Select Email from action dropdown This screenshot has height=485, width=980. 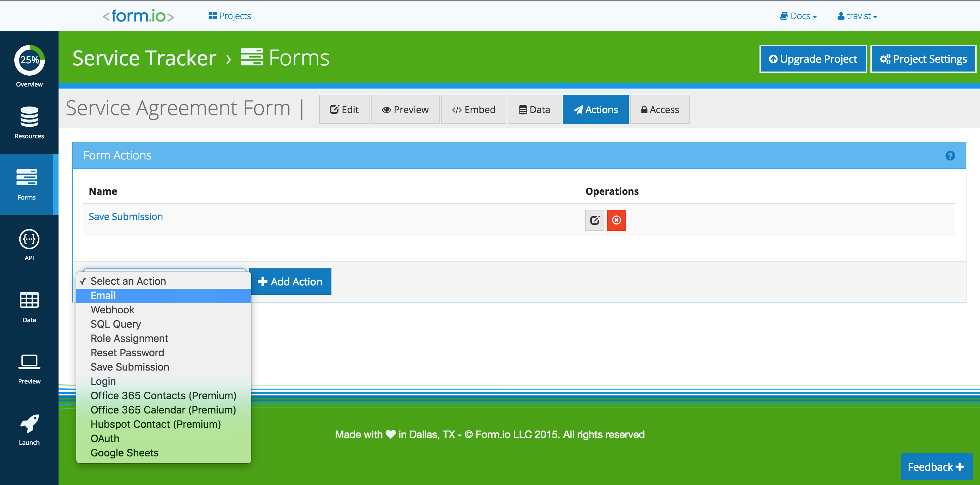click(103, 295)
